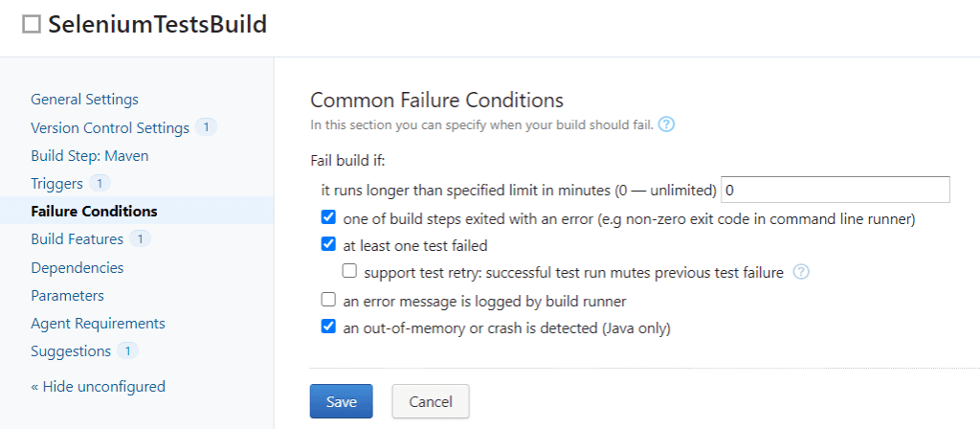Open Agent Requirements section
This screenshot has height=429, width=980.
(98, 324)
